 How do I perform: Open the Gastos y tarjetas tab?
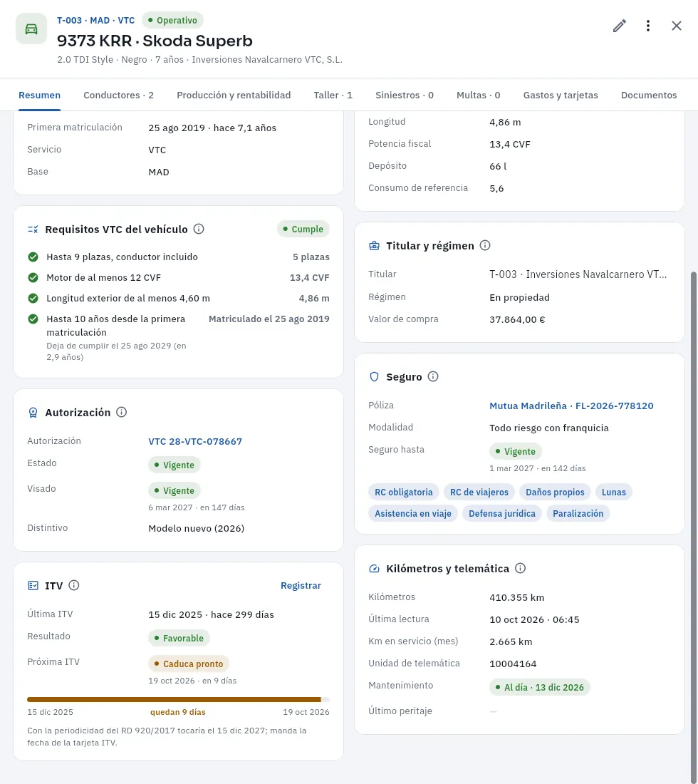(561, 95)
